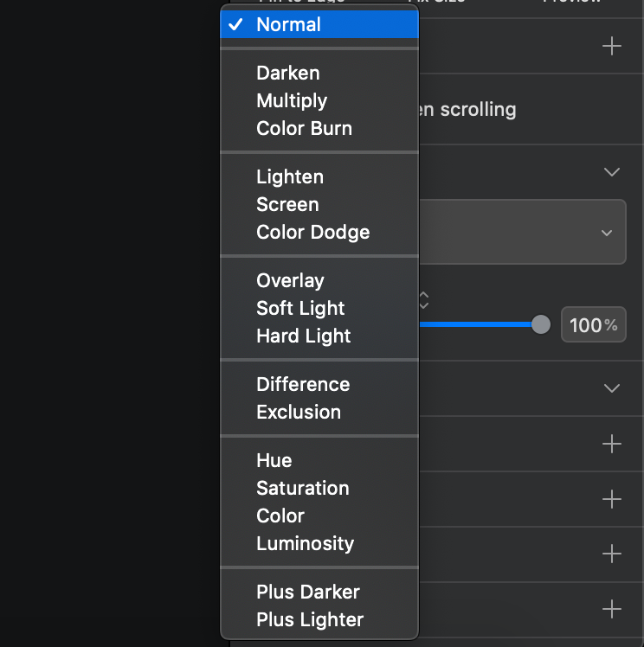Viewport: 644px width, 647px height.
Task: Click the 100% opacity value field
Action: pos(593,325)
